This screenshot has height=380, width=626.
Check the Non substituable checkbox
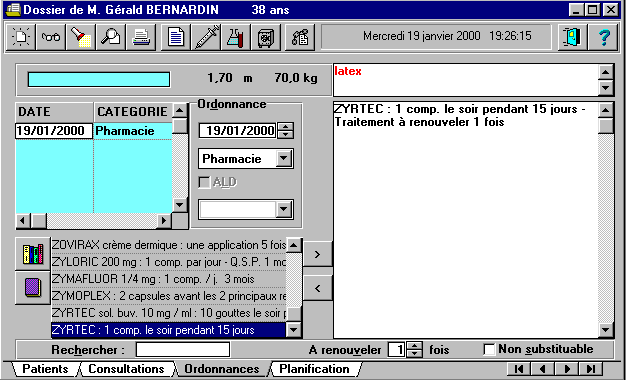tap(489, 350)
